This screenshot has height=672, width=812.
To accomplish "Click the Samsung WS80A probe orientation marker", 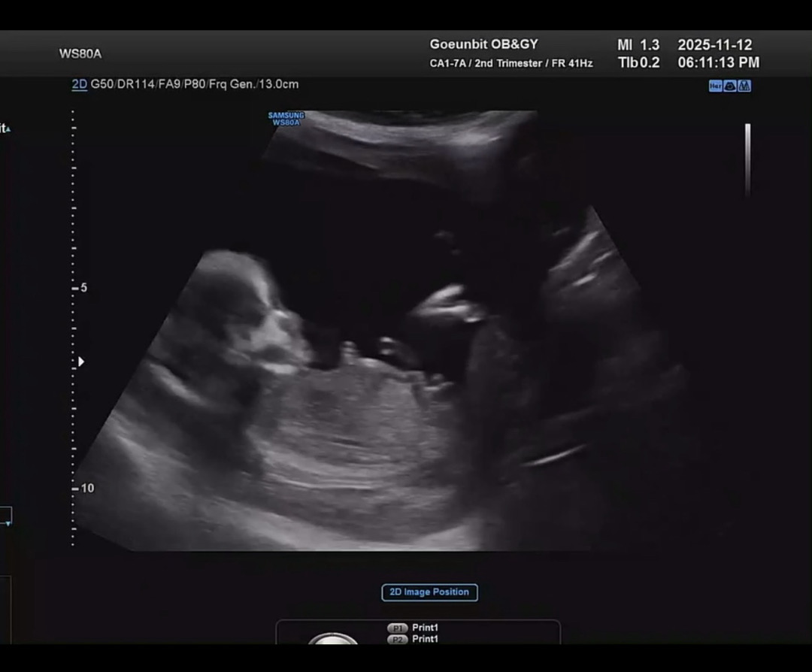I will pyautogui.click(x=286, y=119).
